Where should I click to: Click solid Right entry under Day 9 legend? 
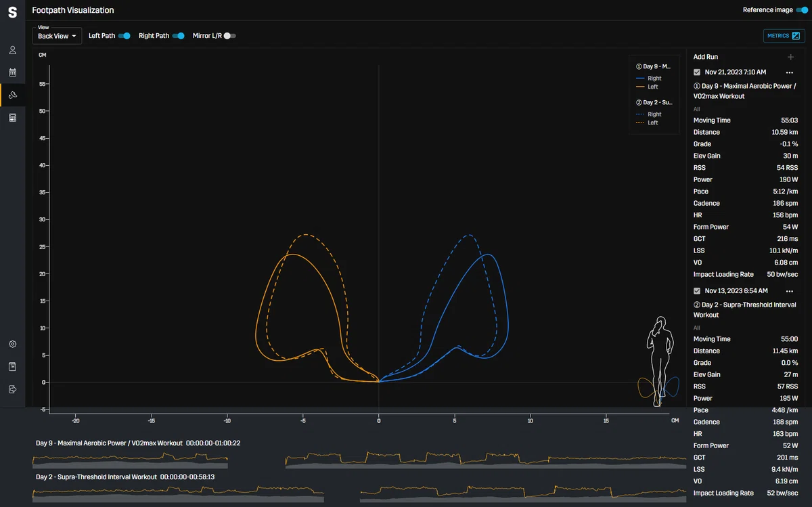point(650,79)
